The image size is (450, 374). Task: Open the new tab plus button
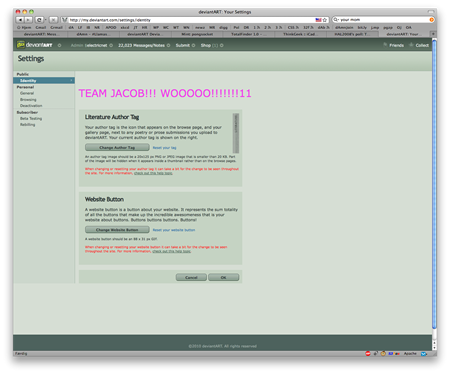433,34
